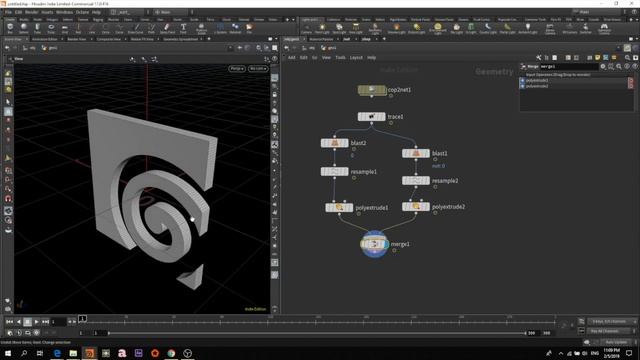Open the File menu
The height and width of the screenshot is (360, 640).
click(x=8, y=12)
